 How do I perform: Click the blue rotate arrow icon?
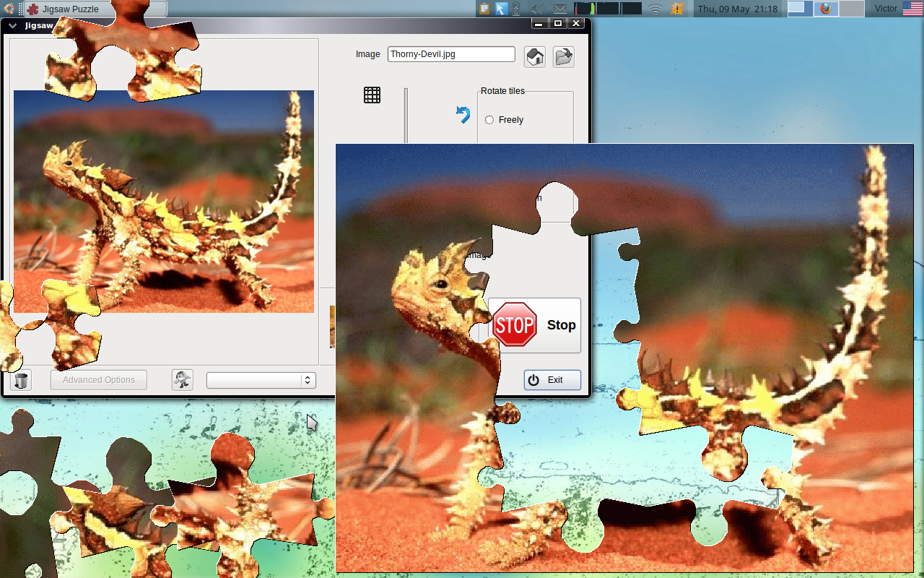(461, 114)
